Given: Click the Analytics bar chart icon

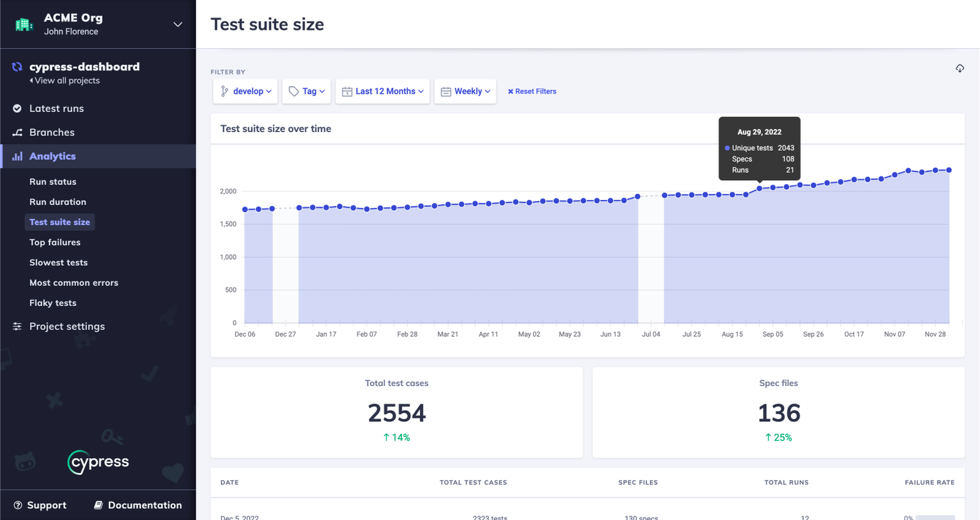Looking at the screenshot, I should coord(18,156).
